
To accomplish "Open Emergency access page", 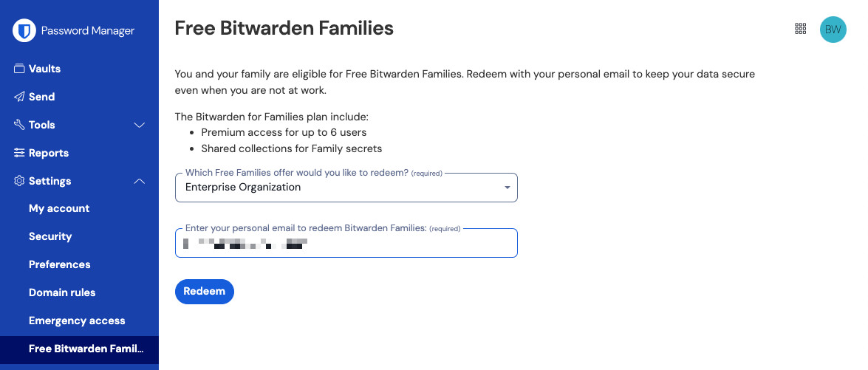I will [x=77, y=321].
